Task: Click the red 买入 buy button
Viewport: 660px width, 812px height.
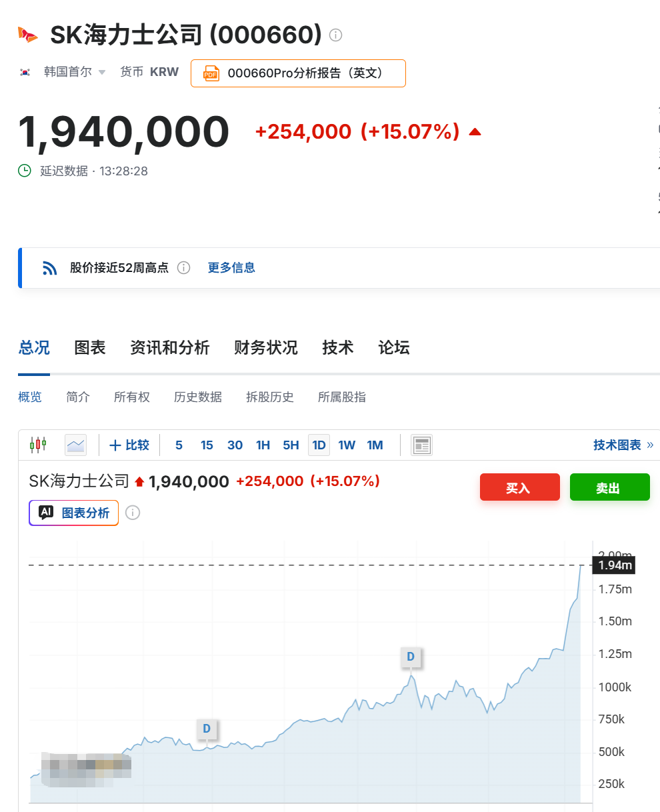Action: 520,487
